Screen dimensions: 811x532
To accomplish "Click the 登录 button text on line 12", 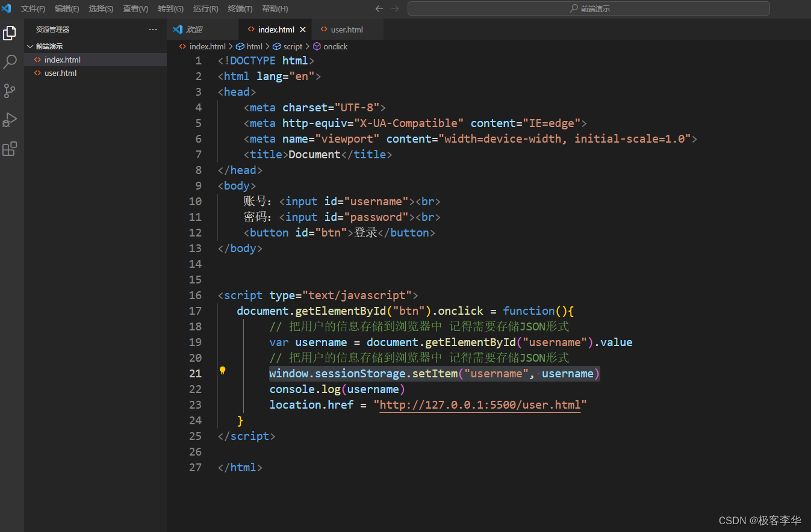I will 365,232.
